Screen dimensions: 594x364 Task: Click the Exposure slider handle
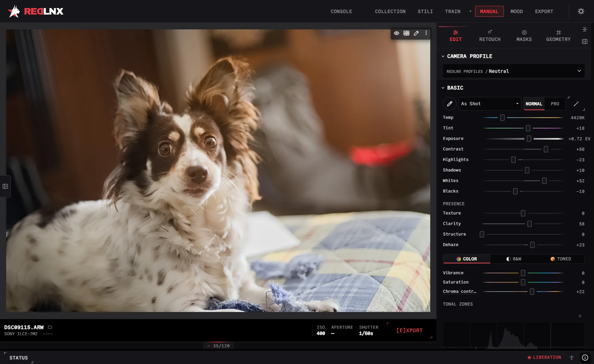click(529, 139)
